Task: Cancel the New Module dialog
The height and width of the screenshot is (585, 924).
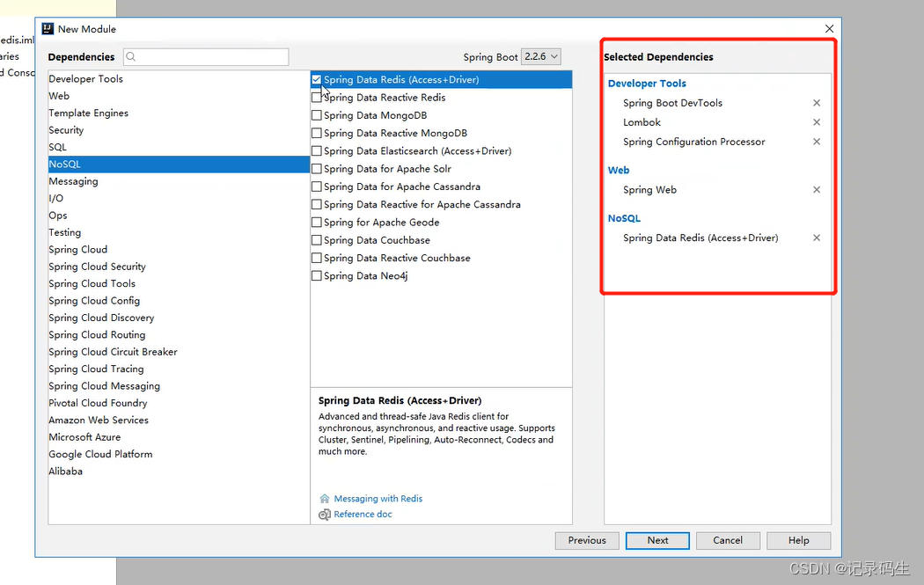Action: pyautogui.click(x=728, y=541)
